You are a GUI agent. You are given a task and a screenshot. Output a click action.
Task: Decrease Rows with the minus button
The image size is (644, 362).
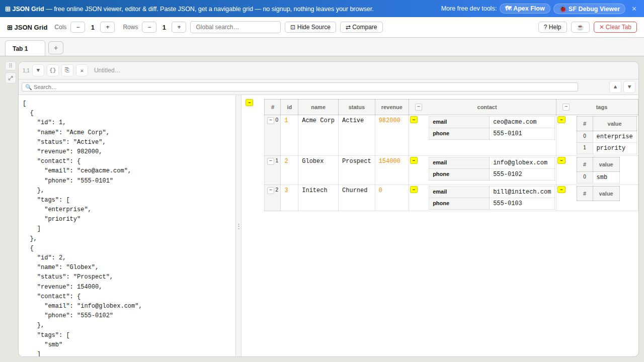tap(149, 27)
